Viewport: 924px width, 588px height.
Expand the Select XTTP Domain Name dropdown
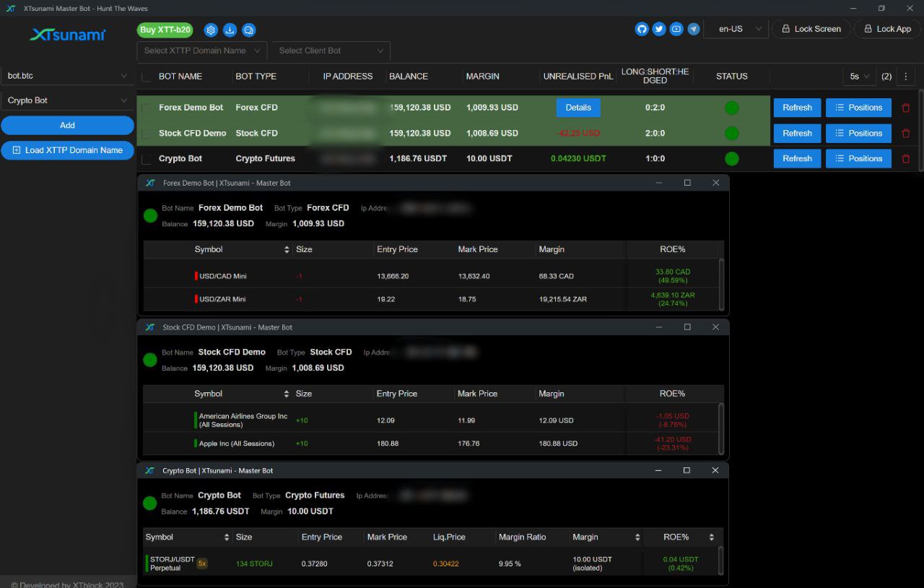(x=201, y=51)
